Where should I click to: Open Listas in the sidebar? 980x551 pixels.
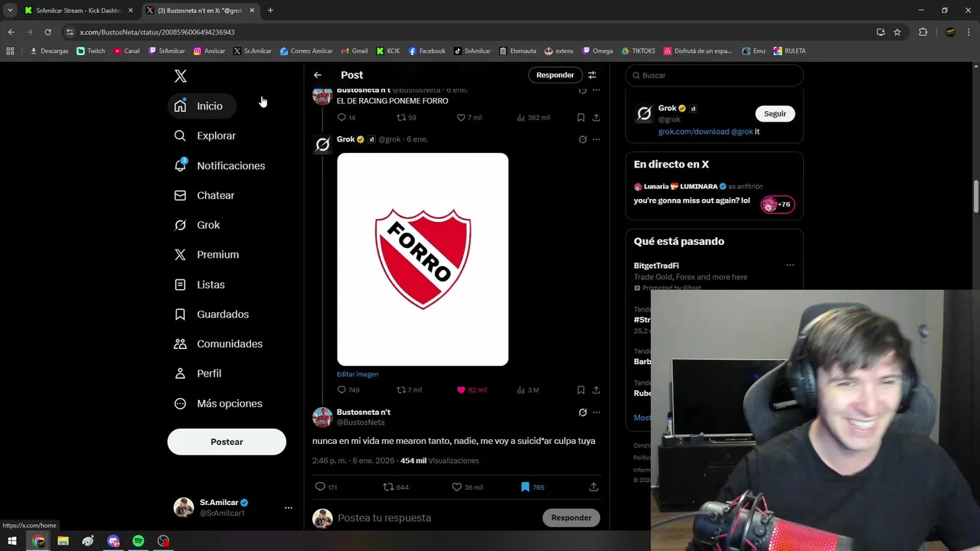[200, 285]
